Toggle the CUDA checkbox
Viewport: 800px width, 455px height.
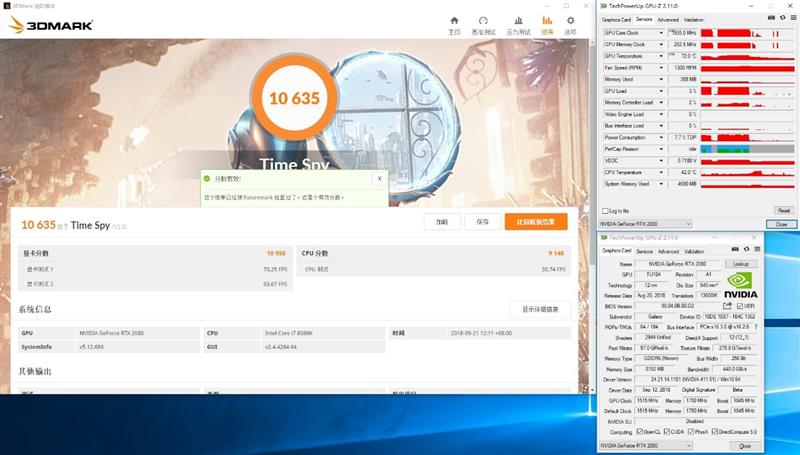click(x=667, y=432)
